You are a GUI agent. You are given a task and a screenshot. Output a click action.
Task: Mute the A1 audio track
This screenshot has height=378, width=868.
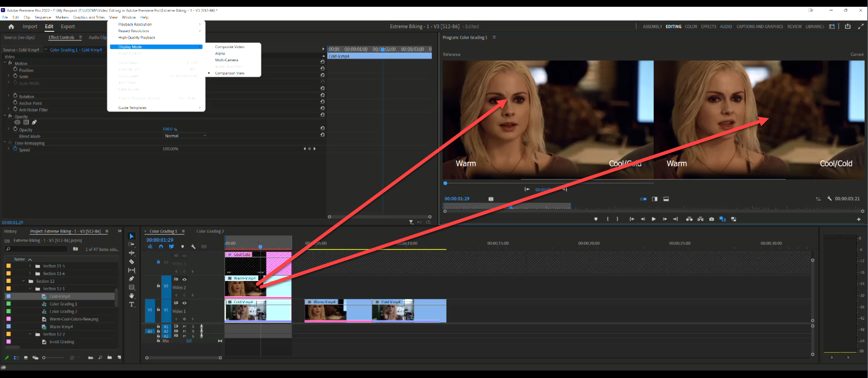click(185, 326)
